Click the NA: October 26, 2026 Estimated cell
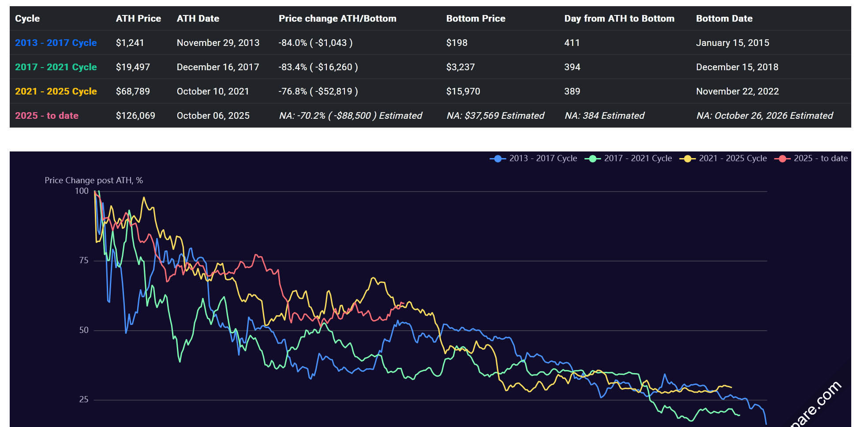Viewport: 868px width, 427px height. click(x=765, y=116)
